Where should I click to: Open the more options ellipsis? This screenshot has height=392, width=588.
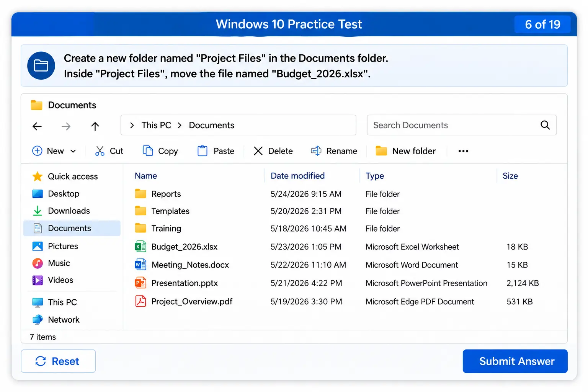pyautogui.click(x=464, y=151)
